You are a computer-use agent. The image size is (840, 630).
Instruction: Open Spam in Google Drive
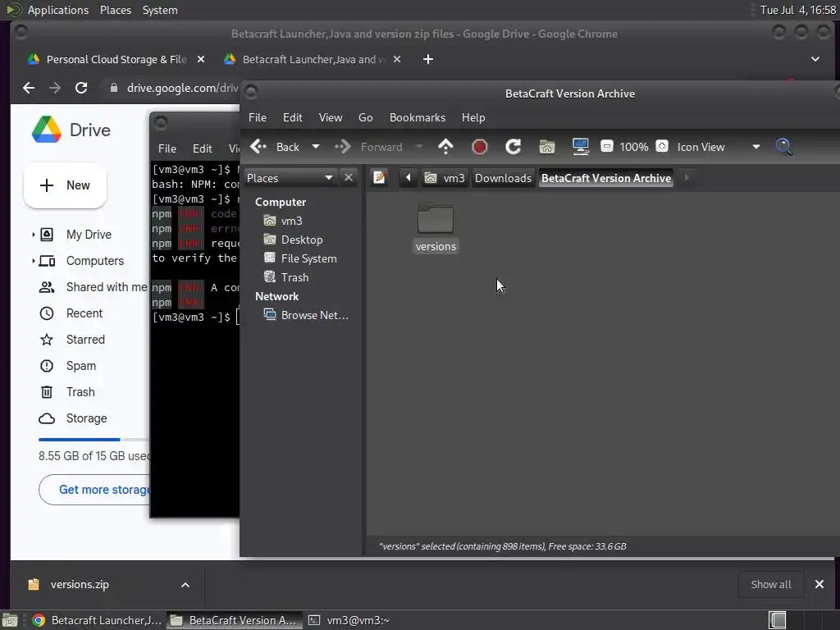click(x=81, y=366)
